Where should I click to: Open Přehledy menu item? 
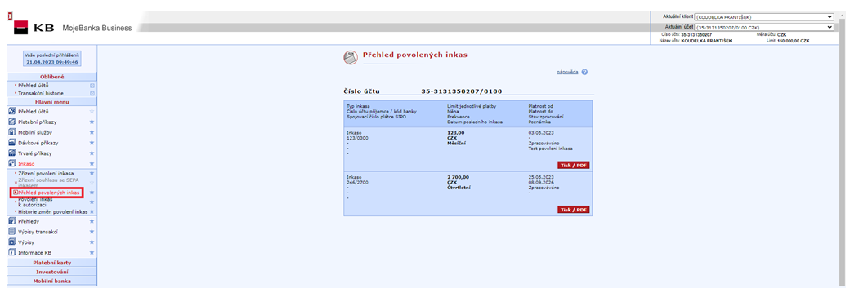pyautogui.click(x=29, y=221)
